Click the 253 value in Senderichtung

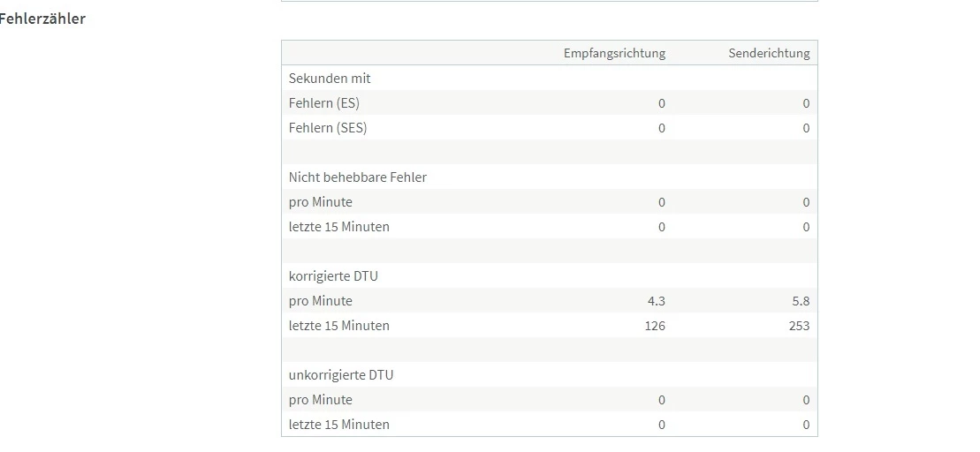pos(800,326)
